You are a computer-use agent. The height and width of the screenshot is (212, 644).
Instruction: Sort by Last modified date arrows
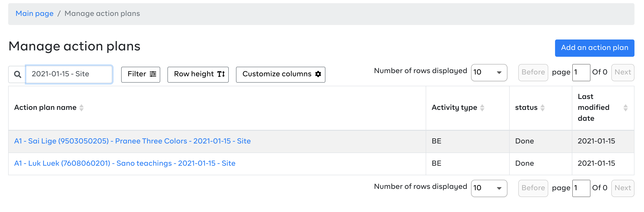(625, 108)
